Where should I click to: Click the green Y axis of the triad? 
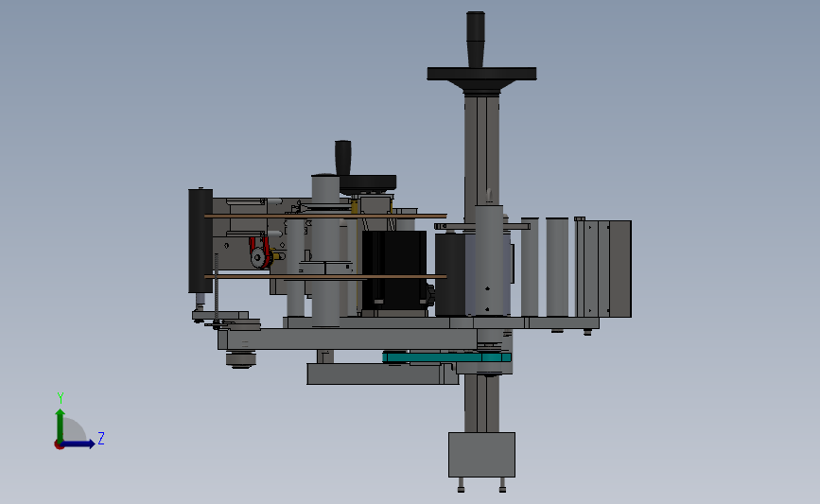click(x=61, y=426)
